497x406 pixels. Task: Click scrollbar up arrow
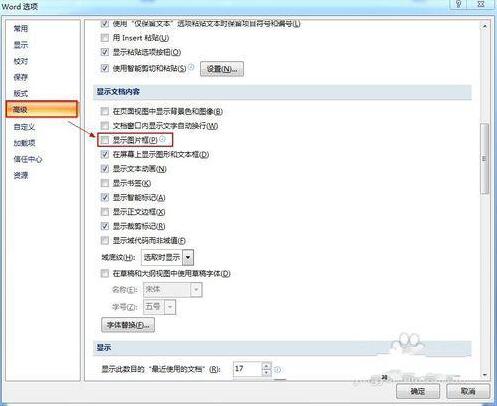tap(485, 26)
